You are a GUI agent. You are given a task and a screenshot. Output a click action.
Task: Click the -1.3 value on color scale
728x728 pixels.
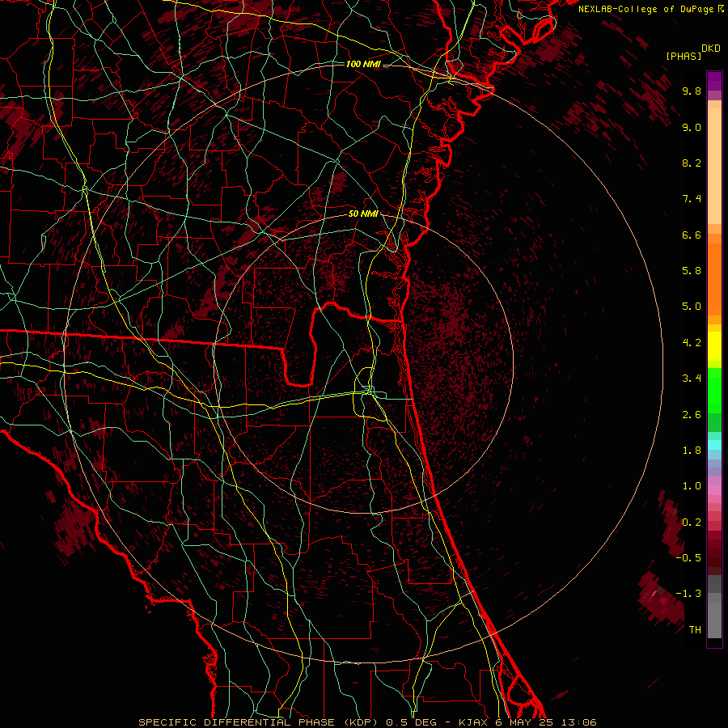tap(688, 594)
